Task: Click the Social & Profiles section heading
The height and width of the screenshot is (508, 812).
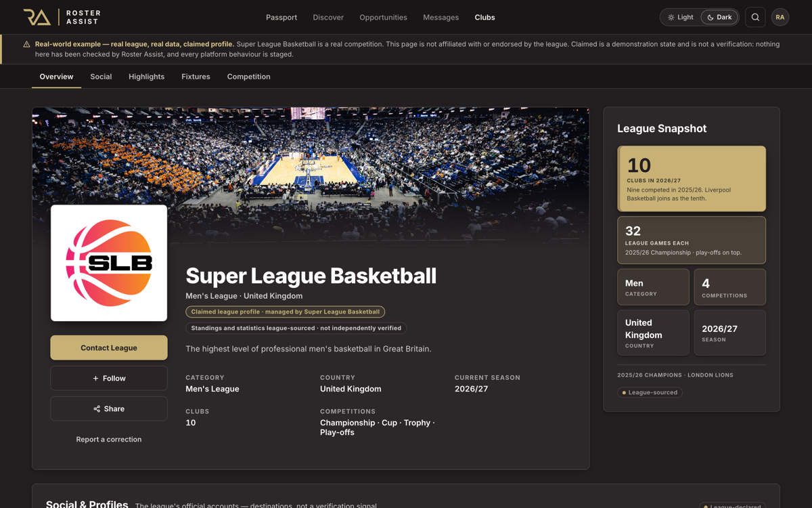Action: pos(87,504)
